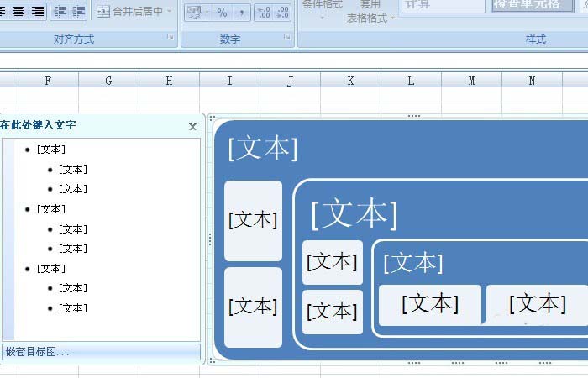Select column G header
The image size is (588, 378).
(x=108, y=81)
